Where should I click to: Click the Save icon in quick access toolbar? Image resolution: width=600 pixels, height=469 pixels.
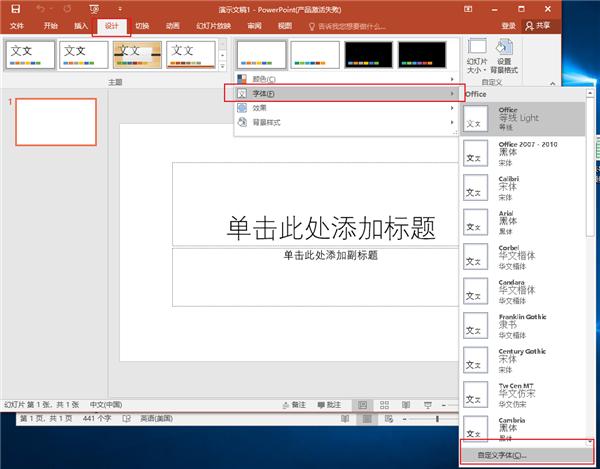tap(15, 9)
